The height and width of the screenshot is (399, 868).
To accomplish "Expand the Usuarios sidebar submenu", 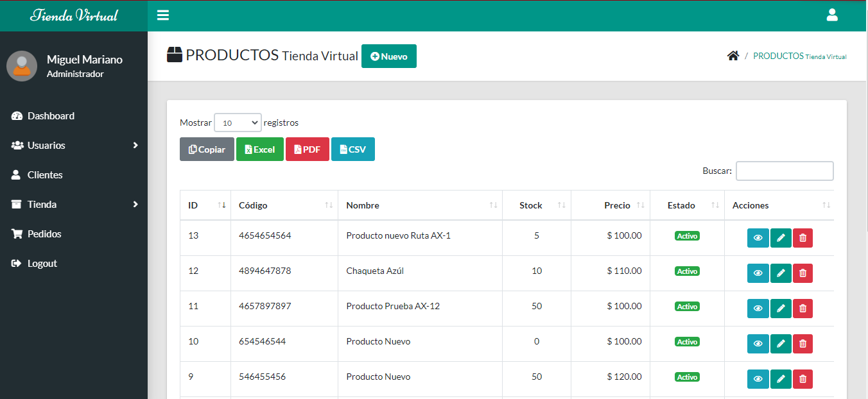I will pyautogui.click(x=74, y=146).
